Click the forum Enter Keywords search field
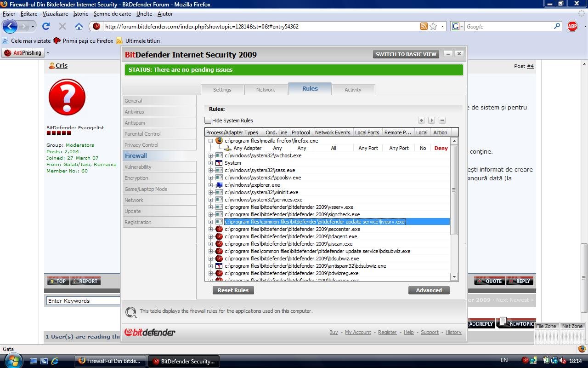 point(83,301)
